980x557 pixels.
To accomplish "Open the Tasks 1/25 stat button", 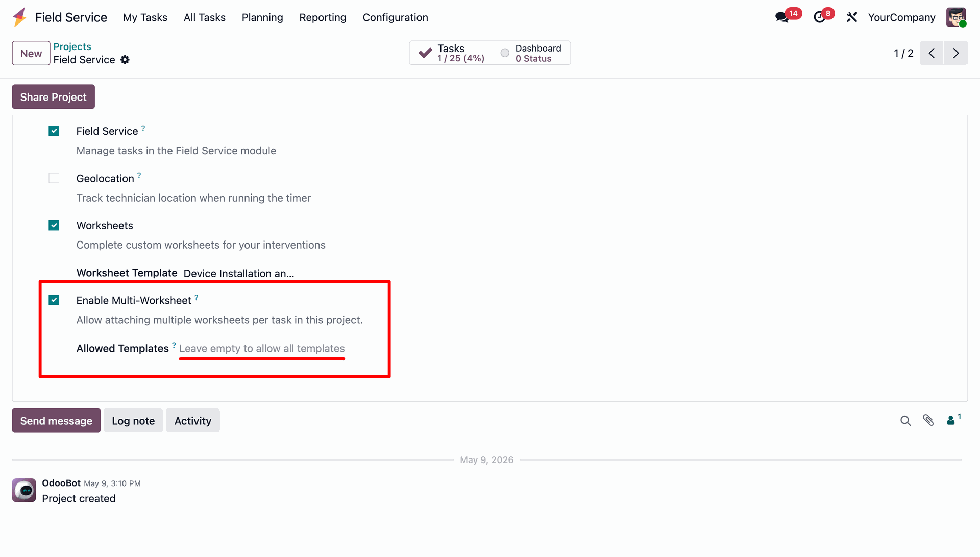I will [451, 53].
